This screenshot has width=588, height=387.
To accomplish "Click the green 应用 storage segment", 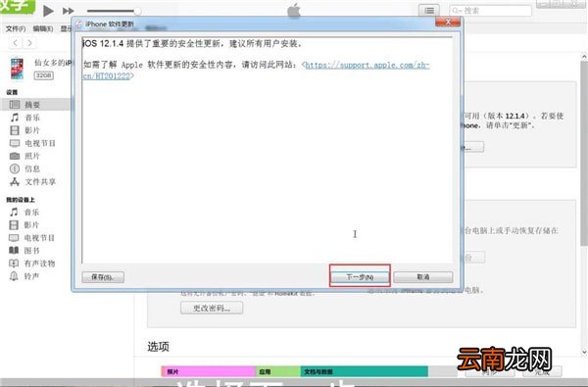I will [278, 371].
